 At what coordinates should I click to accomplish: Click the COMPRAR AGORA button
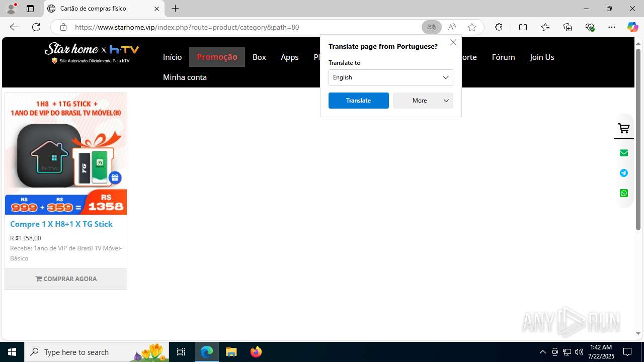coord(66,279)
